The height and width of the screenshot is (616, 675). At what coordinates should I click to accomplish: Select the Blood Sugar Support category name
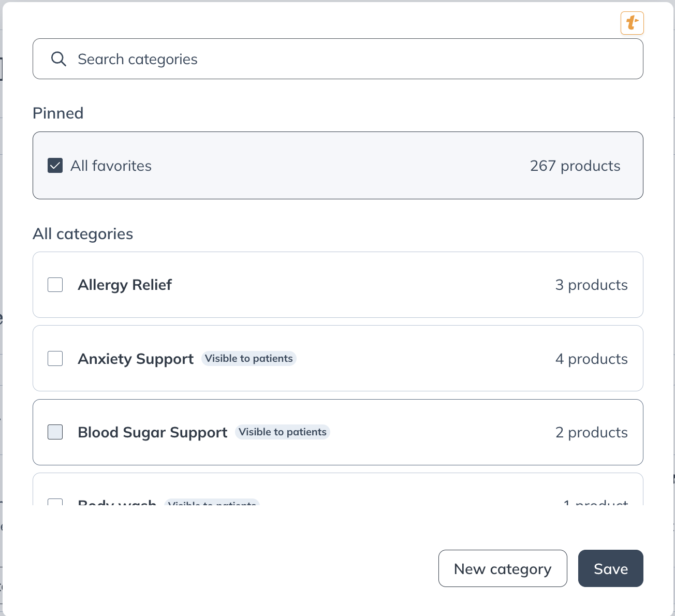coord(153,432)
